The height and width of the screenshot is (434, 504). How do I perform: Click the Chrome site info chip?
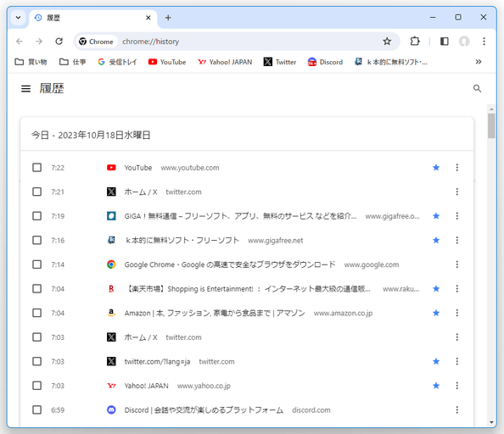coord(96,42)
